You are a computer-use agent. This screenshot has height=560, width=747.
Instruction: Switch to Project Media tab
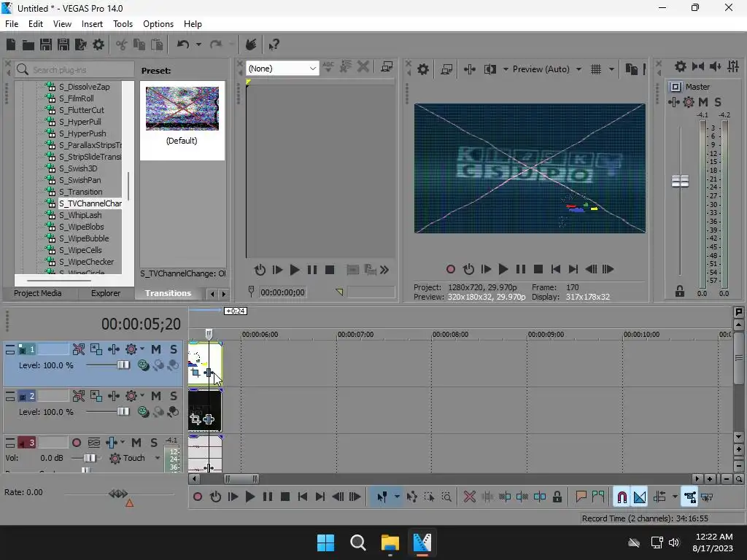(38, 293)
